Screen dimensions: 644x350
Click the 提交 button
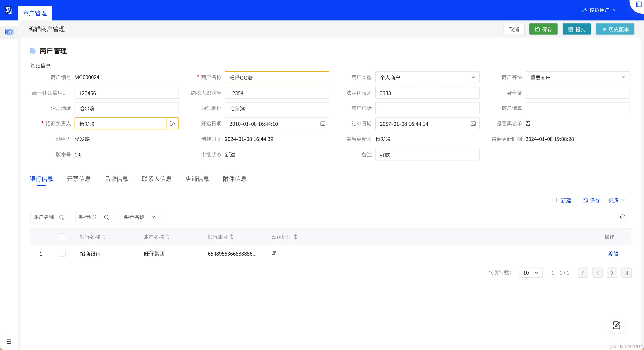pos(576,29)
